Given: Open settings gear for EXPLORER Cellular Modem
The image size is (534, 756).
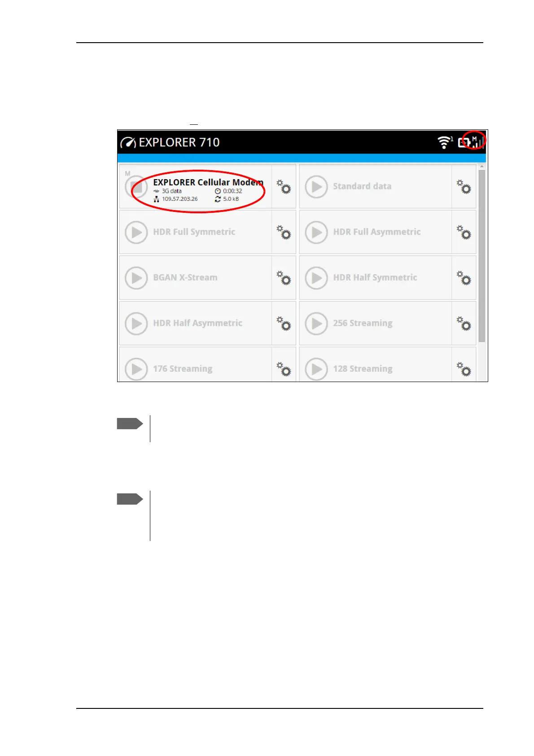Looking at the screenshot, I should point(284,186).
